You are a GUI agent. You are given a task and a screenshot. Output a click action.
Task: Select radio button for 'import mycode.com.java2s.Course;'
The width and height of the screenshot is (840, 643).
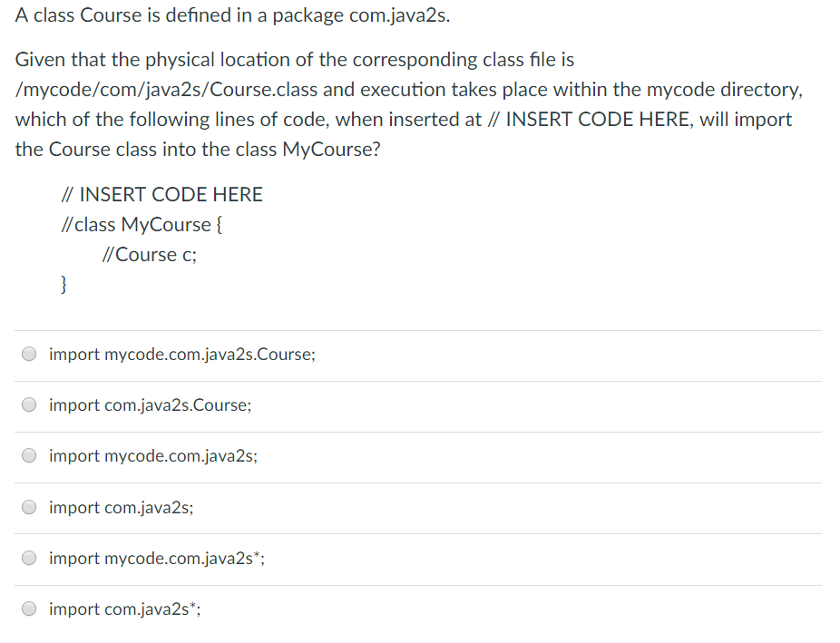click(28, 354)
